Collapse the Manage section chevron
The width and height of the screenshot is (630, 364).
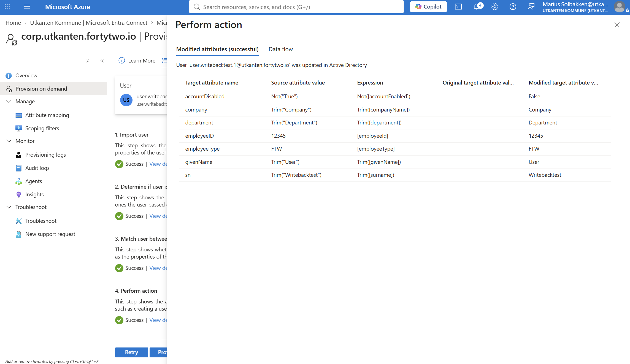tap(9, 101)
